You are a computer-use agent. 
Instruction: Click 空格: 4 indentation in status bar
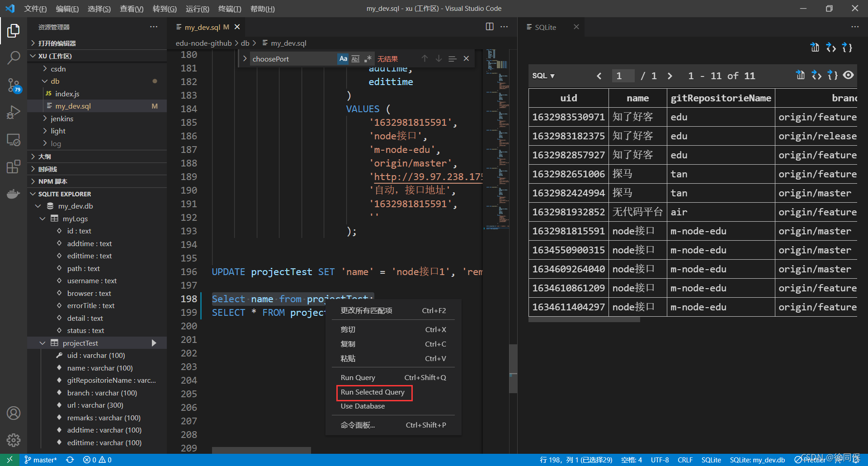[x=632, y=460]
